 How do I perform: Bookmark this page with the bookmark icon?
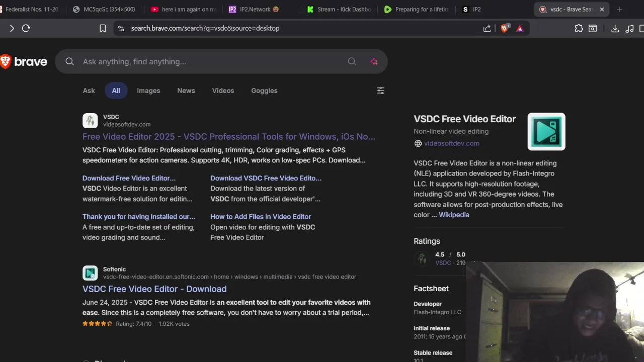(x=103, y=29)
